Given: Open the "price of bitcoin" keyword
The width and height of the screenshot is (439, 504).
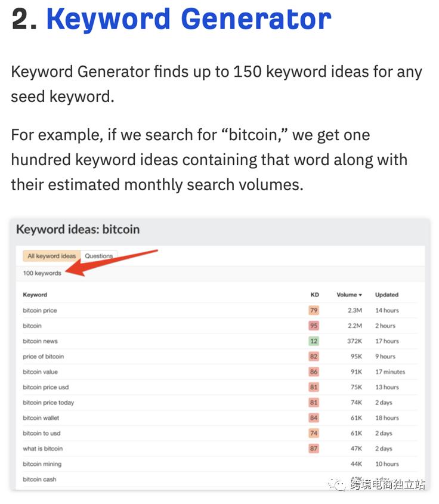Looking at the screenshot, I should coord(43,357).
